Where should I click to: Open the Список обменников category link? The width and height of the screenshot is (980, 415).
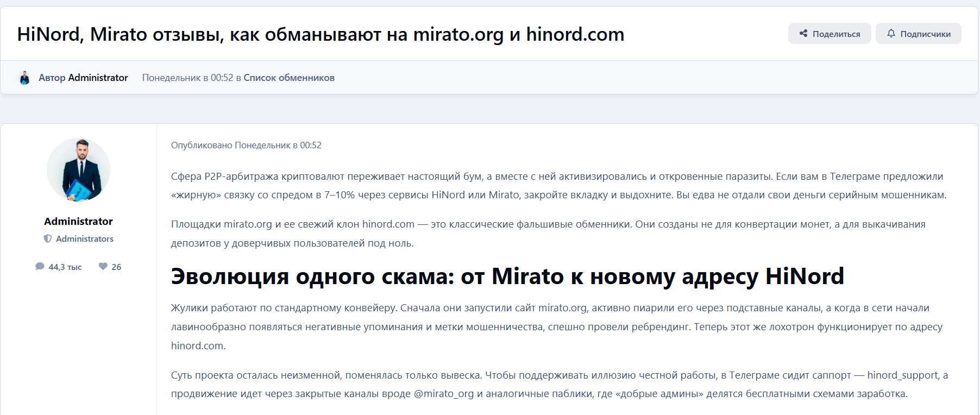[289, 78]
